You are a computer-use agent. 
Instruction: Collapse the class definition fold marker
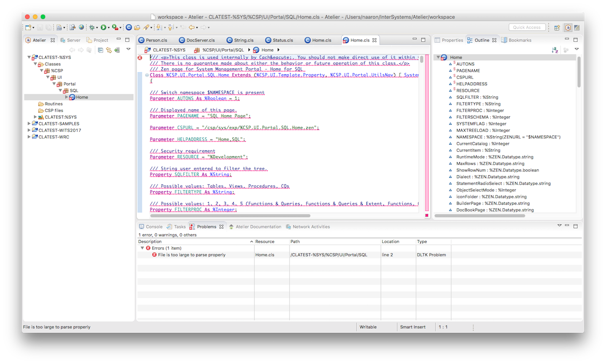(x=147, y=75)
